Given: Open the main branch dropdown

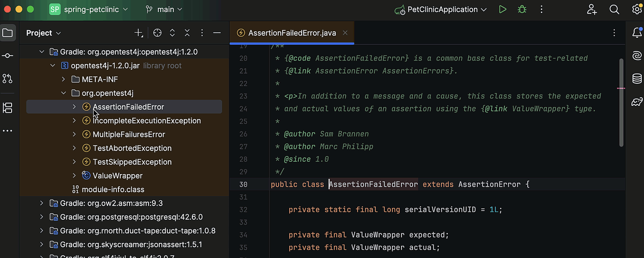Looking at the screenshot, I should (x=162, y=9).
